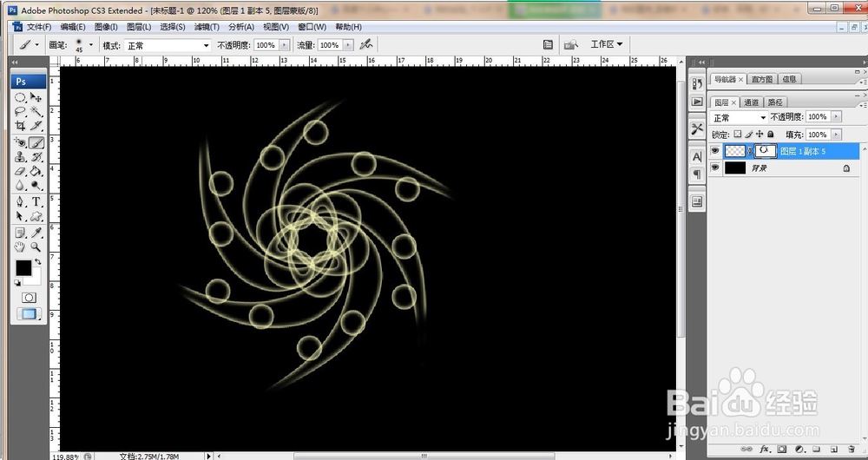This screenshot has height=460, width=868.
Task: Open the Character panel icon
Action: [x=697, y=156]
